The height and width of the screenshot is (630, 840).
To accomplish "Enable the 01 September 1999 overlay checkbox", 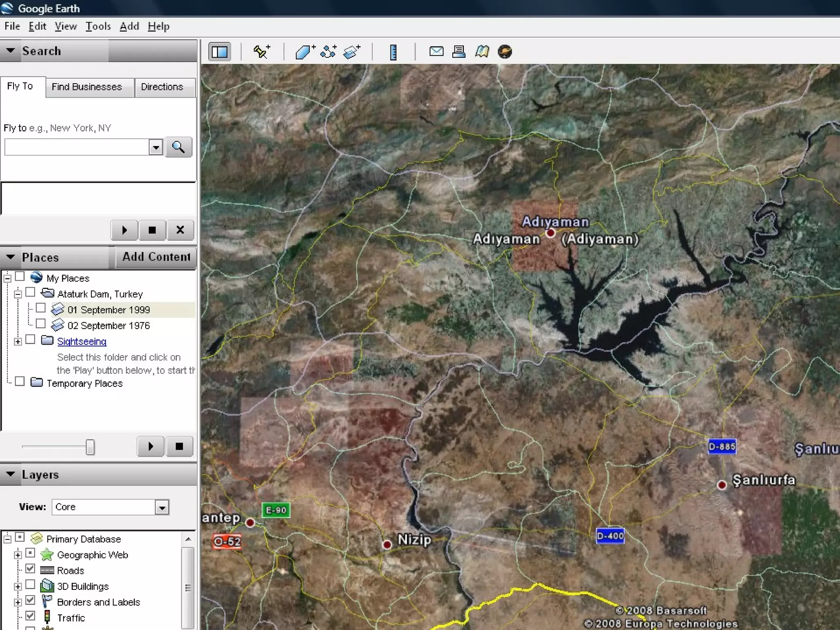I will (x=41, y=308).
